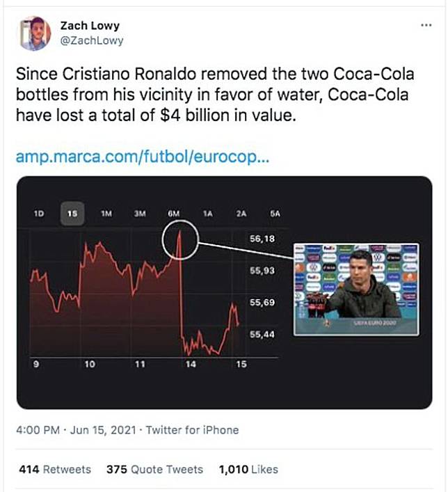Open the Zach Lowy display name
Viewport: 448px width, 492px height.
click(x=88, y=26)
